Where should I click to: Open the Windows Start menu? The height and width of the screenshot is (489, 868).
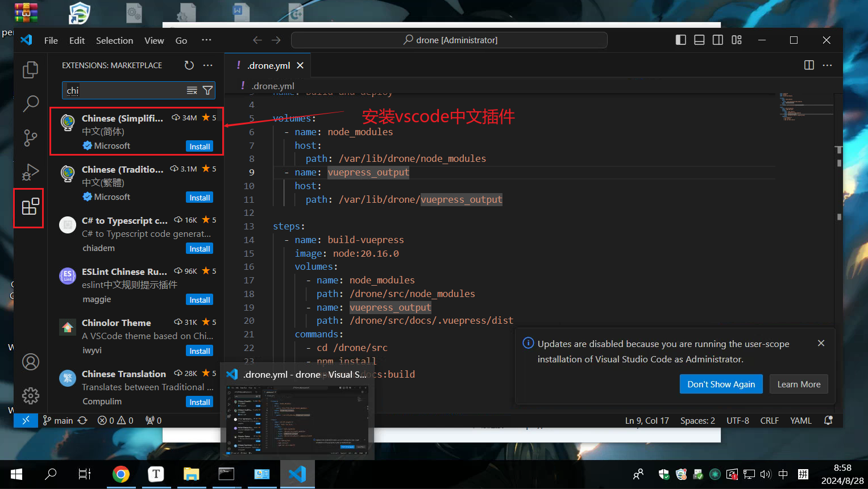[16, 474]
